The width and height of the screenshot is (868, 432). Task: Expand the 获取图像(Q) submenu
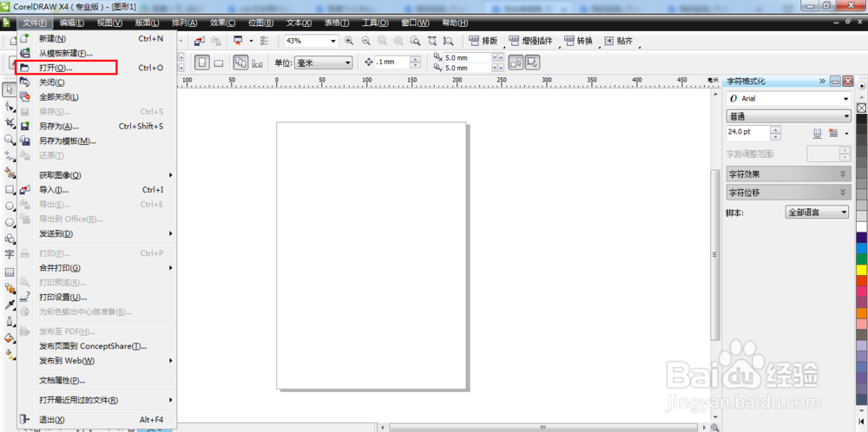pos(97,174)
